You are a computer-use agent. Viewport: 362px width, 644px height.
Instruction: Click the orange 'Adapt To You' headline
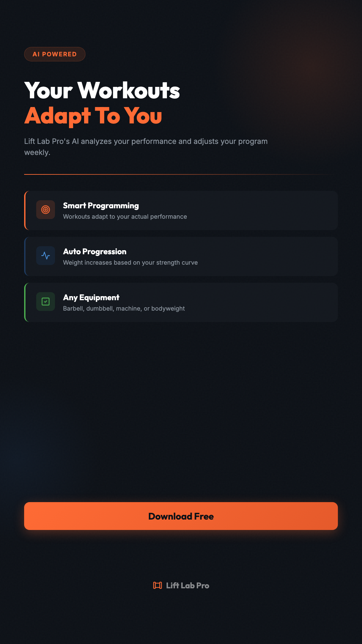point(93,116)
